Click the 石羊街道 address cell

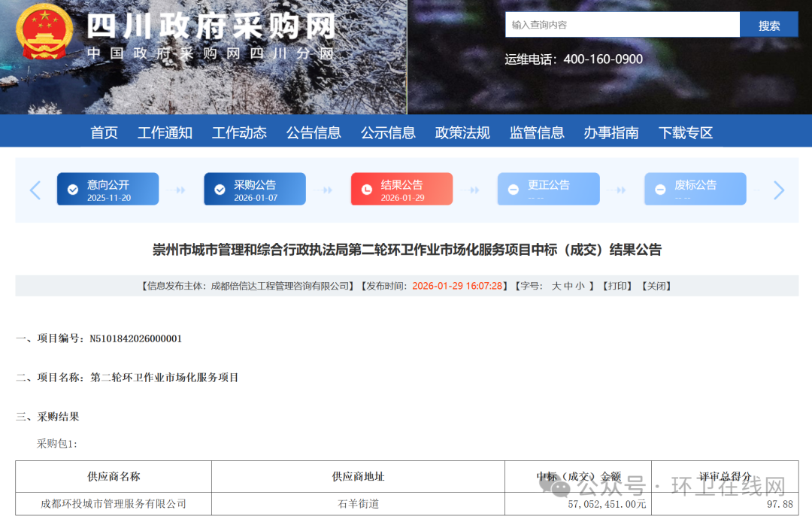click(x=359, y=504)
